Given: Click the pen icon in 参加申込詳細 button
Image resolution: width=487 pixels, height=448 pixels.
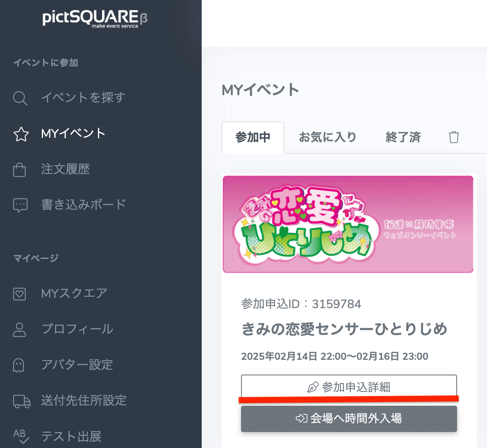Looking at the screenshot, I should click(x=313, y=387).
